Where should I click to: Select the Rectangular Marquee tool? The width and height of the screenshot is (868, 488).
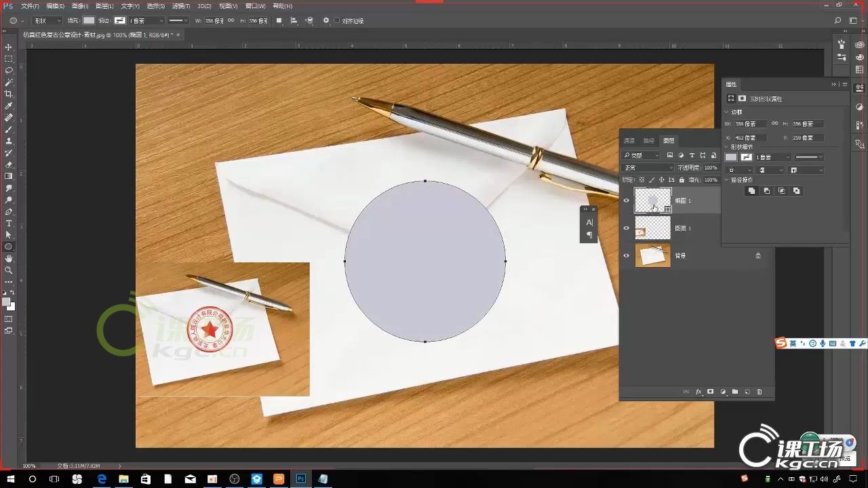(x=9, y=58)
